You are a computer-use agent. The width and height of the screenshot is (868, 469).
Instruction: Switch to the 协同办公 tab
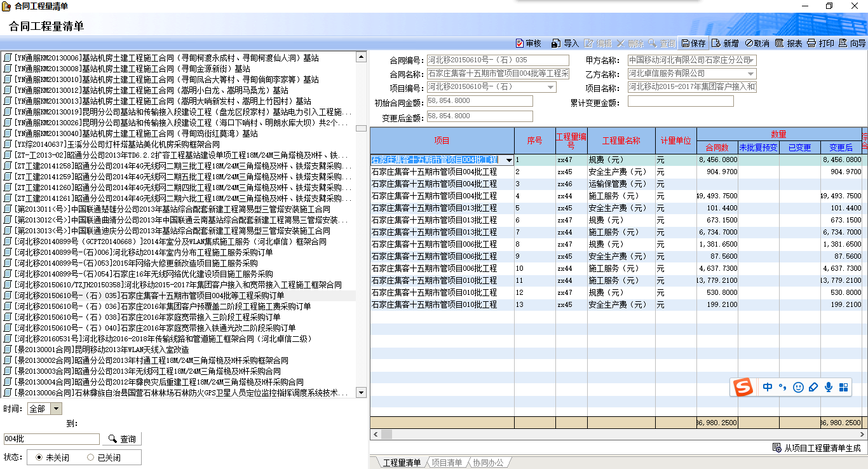488,463
